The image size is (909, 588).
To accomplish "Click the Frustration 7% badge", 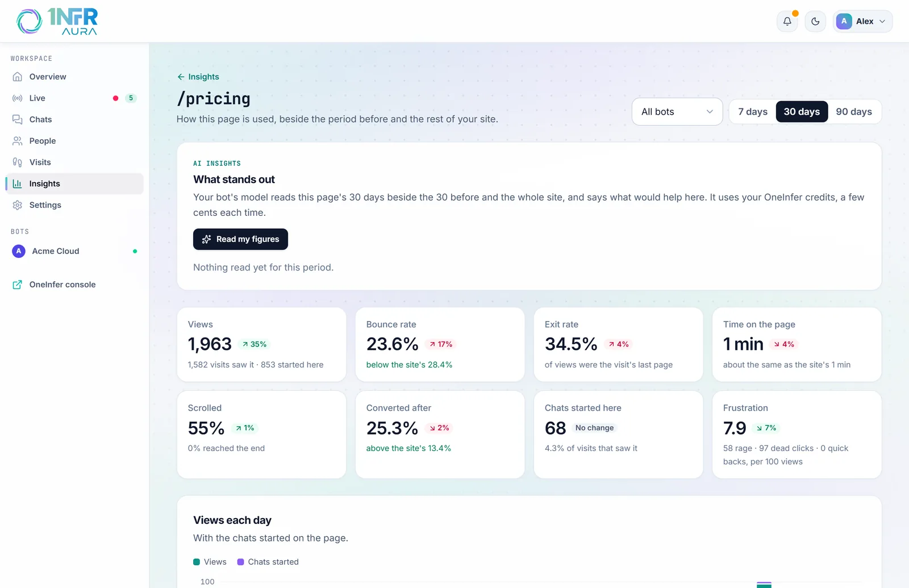I will (x=766, y=428).
